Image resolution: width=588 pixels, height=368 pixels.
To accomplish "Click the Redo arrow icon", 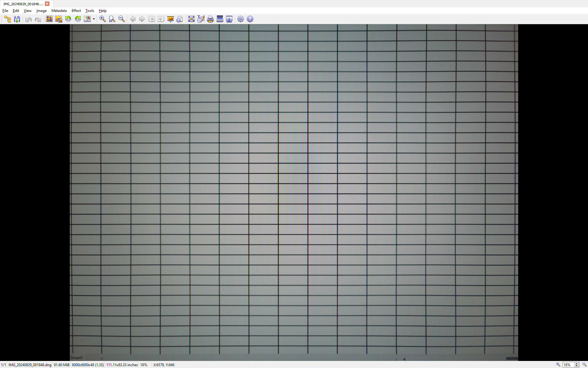I will click(x=38, y=19).
